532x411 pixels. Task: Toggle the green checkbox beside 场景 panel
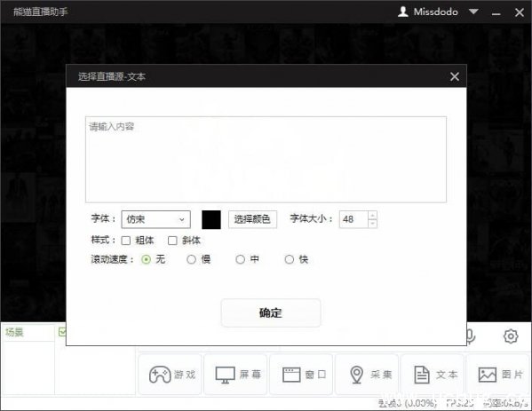pyautogui.click(x=62, y=332)
